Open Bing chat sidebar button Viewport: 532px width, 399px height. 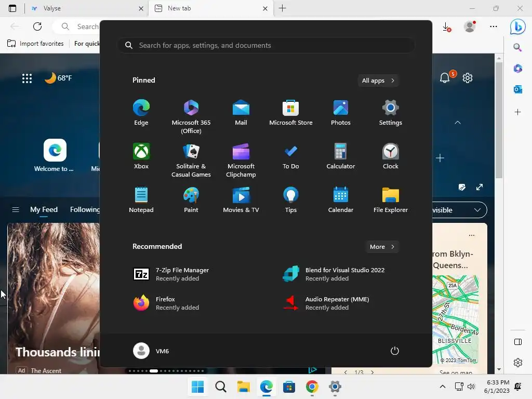(x=518, y=26)
